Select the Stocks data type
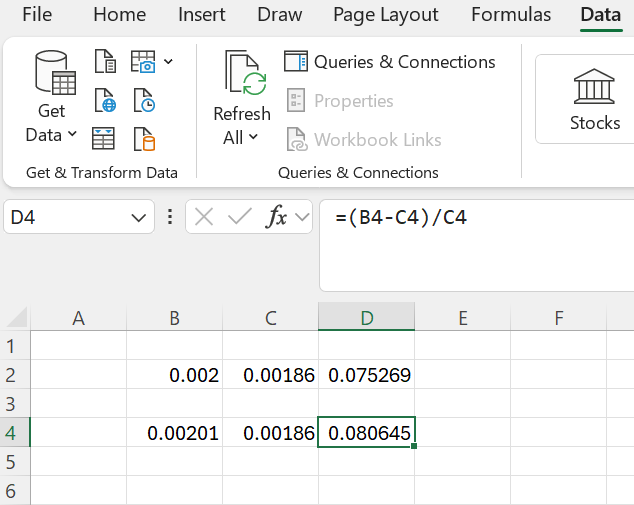Screen dimensions: 634x505 pyautogui.click(x=594, y=99)
